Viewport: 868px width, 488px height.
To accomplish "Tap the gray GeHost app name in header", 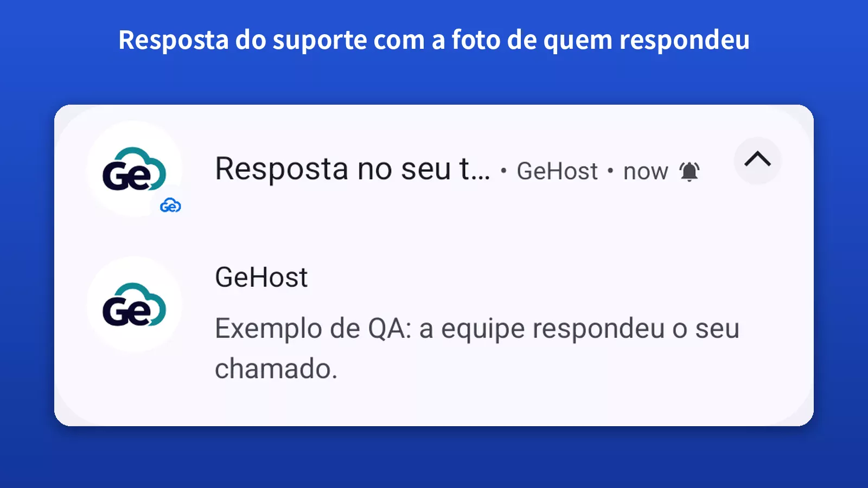I will click(557, 171).
